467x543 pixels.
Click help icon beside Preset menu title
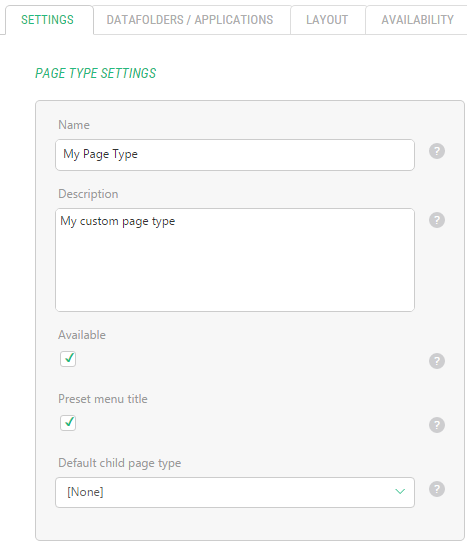coord(437,425)
